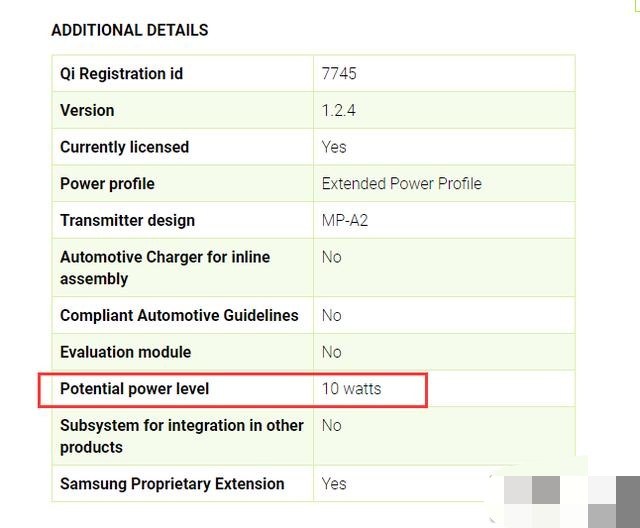Click the Automotive Charger for inline assembly label
The height and width of the screenshot is (528, 640).
pos(165,268)
